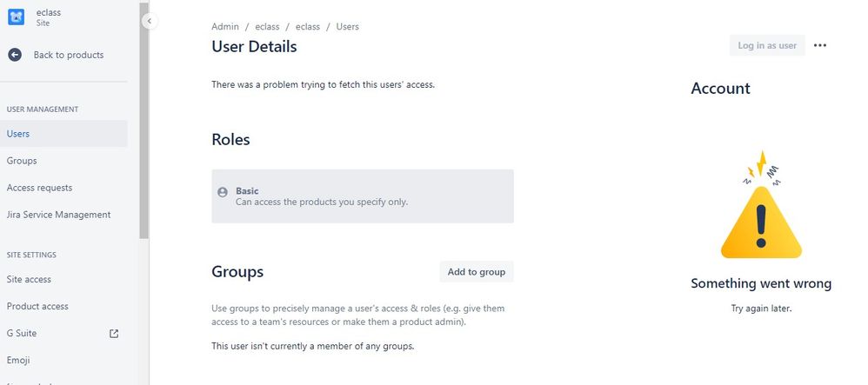
Task: Click the sidebar vertical scrollbar
Action: 144,121
